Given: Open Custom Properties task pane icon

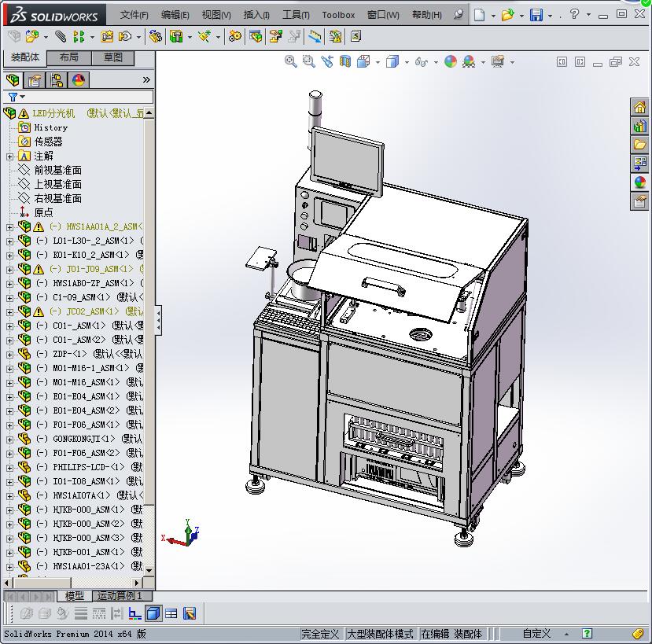Looking at the screenshot, I should 639,201.
